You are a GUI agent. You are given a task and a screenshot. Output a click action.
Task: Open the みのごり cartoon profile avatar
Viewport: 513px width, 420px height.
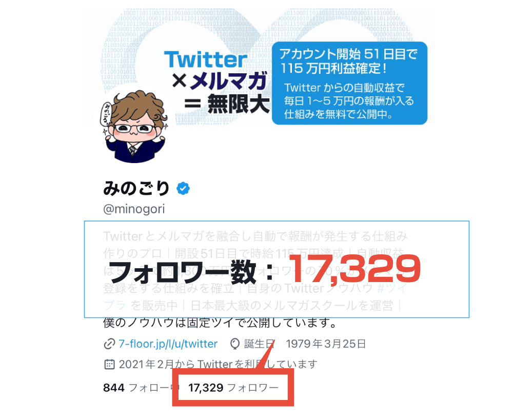[x=132, y=126]
